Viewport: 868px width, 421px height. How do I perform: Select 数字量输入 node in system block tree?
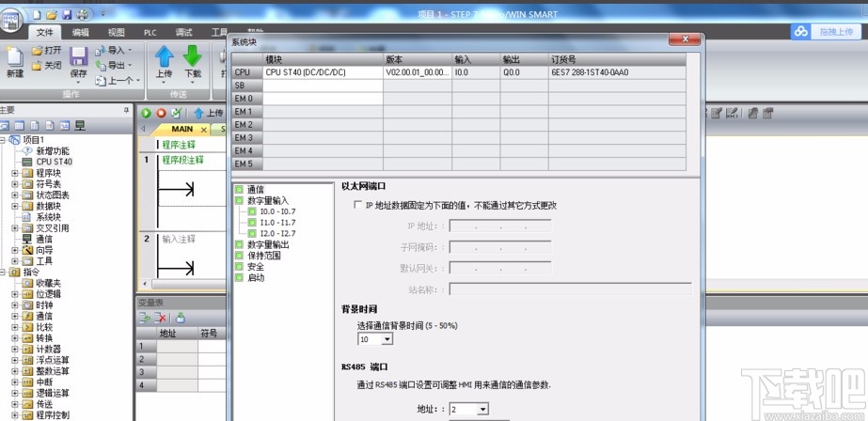pos(268,200)
